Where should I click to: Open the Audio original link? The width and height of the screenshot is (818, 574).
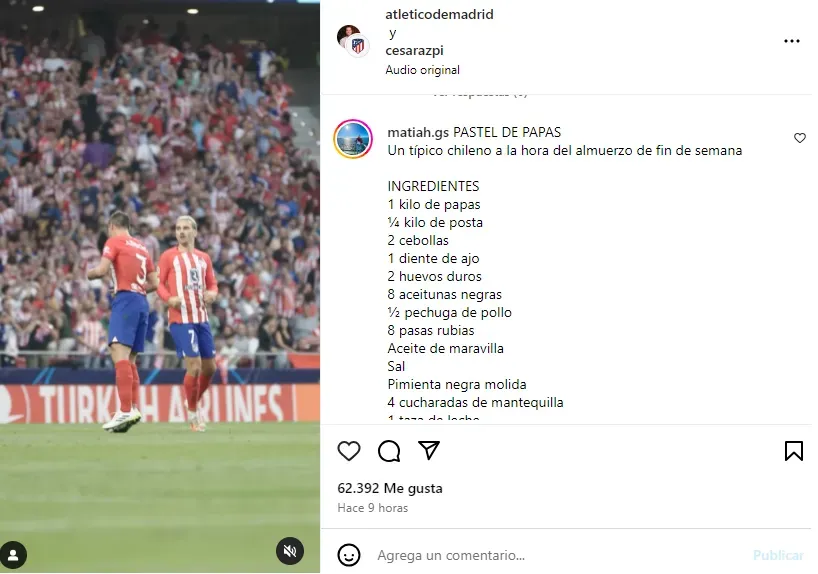(422, 70)
